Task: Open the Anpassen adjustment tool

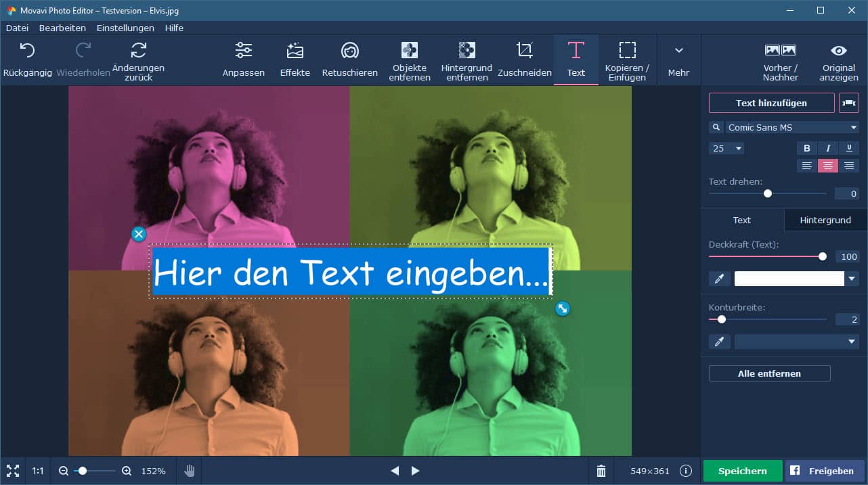Action: 244,60
